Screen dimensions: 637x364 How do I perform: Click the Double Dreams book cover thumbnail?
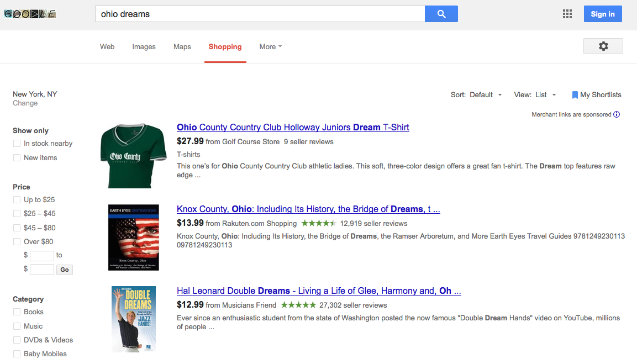click(x=134, y=319)
